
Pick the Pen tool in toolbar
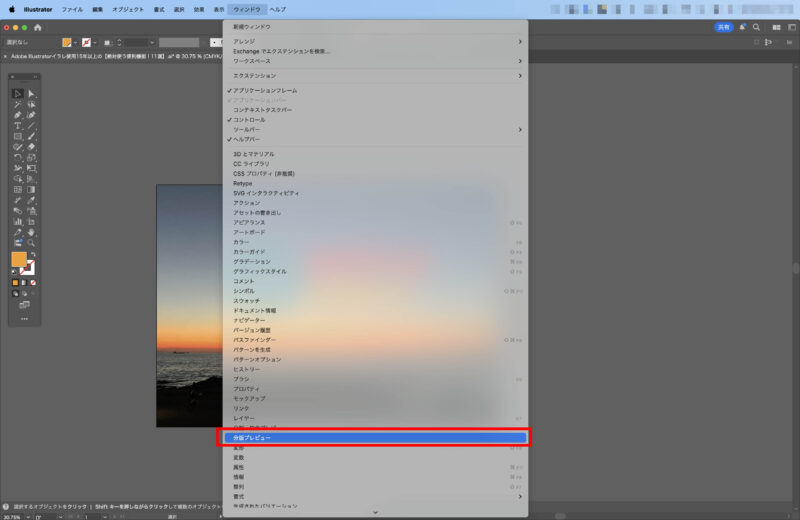[17, 115]
